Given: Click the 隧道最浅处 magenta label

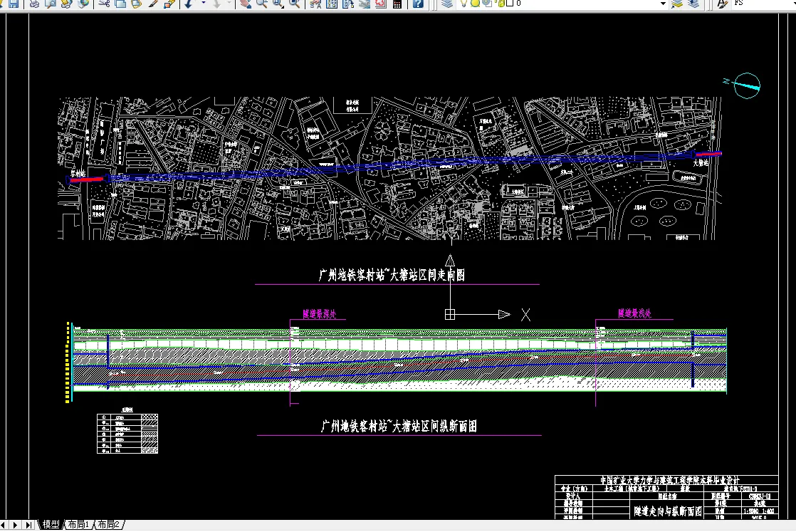Looking at the screenshot, I should (x=634, y=313).
